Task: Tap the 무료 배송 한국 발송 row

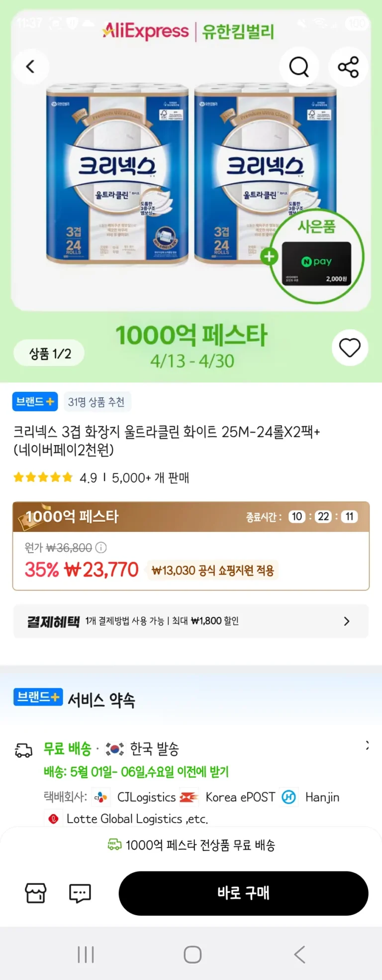Action: (x=111, y=748)
